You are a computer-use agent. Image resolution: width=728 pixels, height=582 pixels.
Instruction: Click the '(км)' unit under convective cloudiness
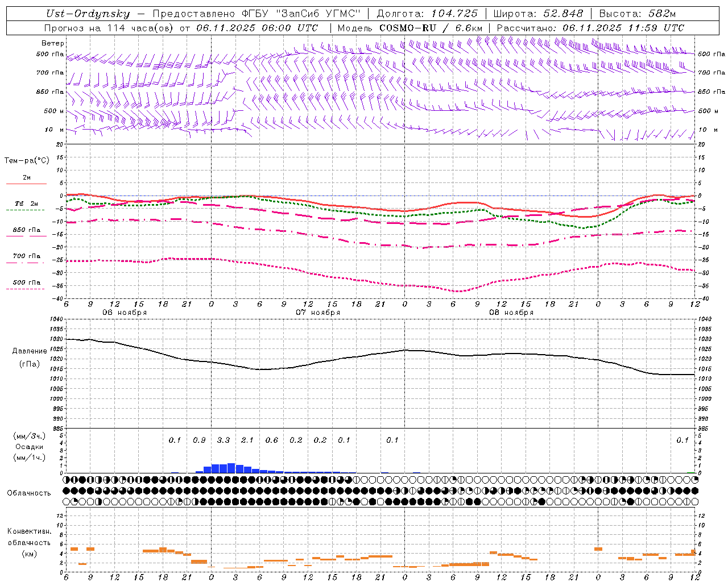pos(30,554)
